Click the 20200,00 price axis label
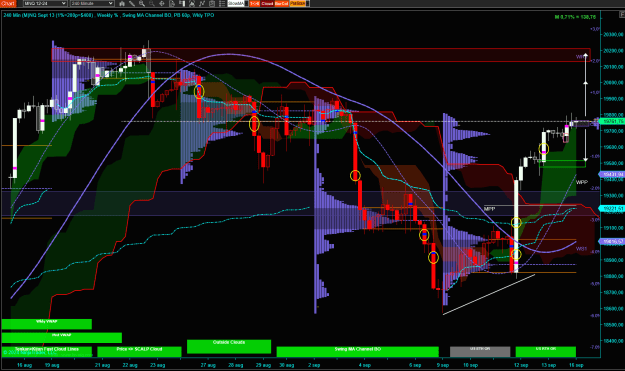The width and height of the screenshot is (625, 371). coord(613,51)
